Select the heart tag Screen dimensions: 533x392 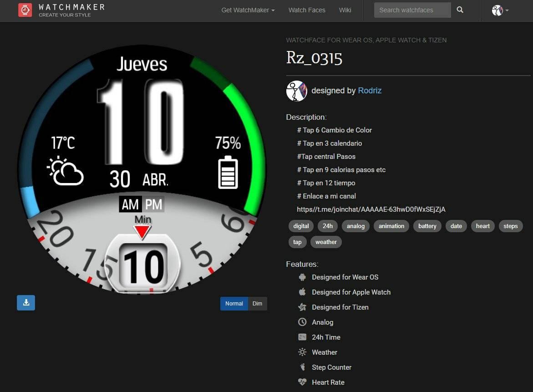tap(482, 226)
